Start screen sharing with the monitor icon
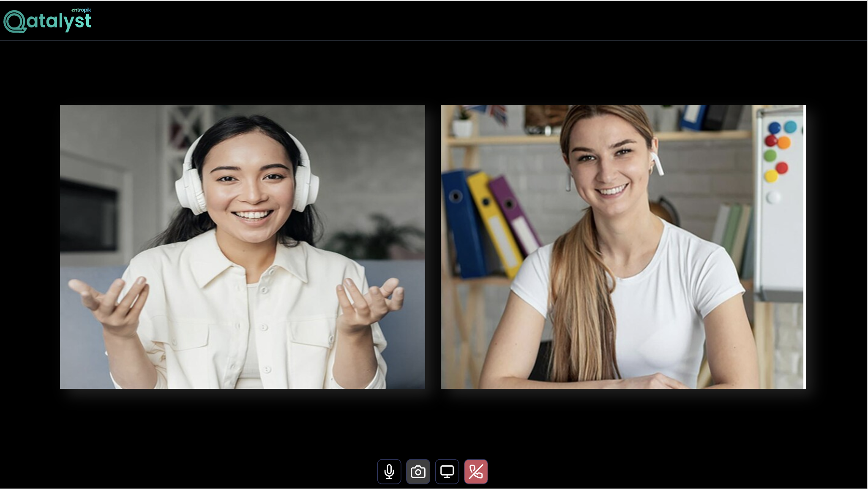Image resolution: width=868 pixels, height=489 pixels. click(x=447, y=471)
